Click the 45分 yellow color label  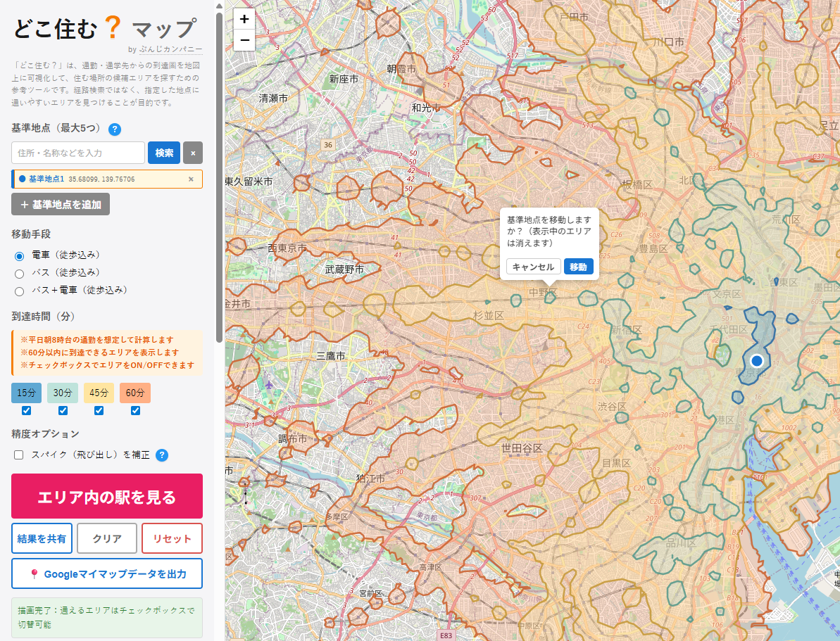99,393
